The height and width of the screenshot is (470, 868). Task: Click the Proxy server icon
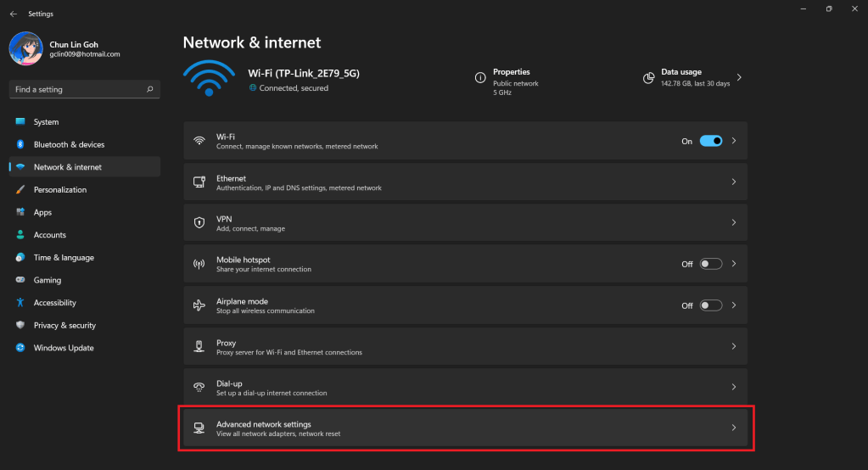click(x=199, y=346)
